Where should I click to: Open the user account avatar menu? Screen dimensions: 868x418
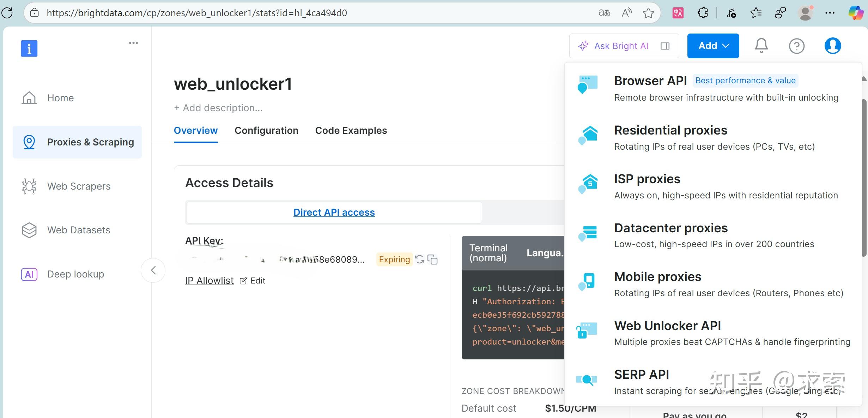[832, 46]
